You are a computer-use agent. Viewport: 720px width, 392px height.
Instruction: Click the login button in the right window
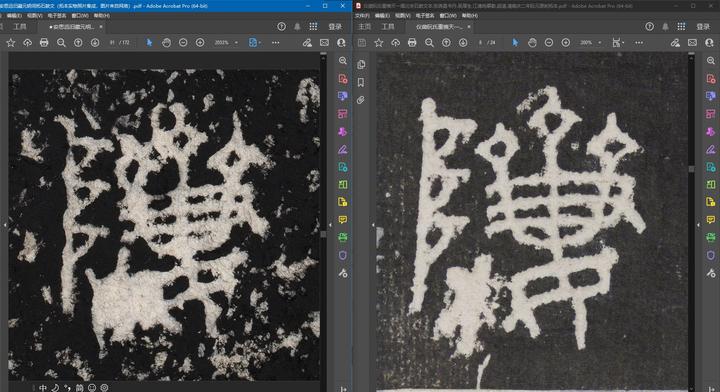pos(703,27)
